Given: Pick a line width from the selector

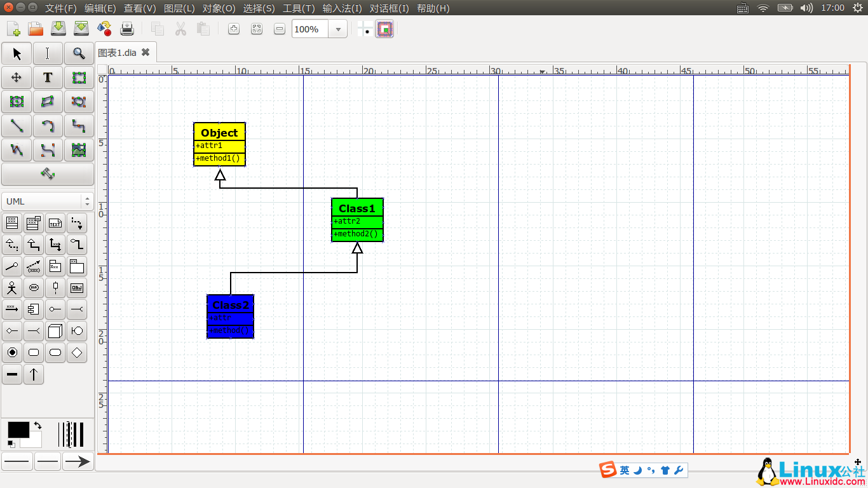Looking at the screenshot, I should (71, 435).
